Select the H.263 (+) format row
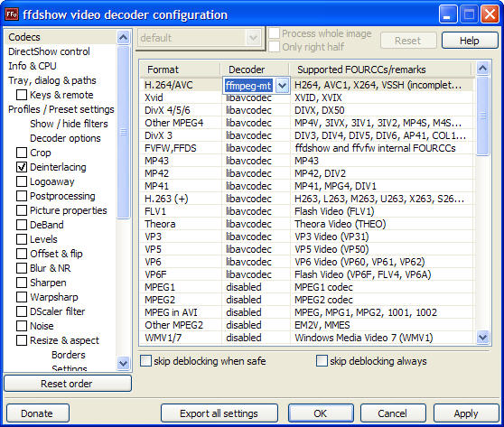This screenshot has width=504, height=427. 307,199
